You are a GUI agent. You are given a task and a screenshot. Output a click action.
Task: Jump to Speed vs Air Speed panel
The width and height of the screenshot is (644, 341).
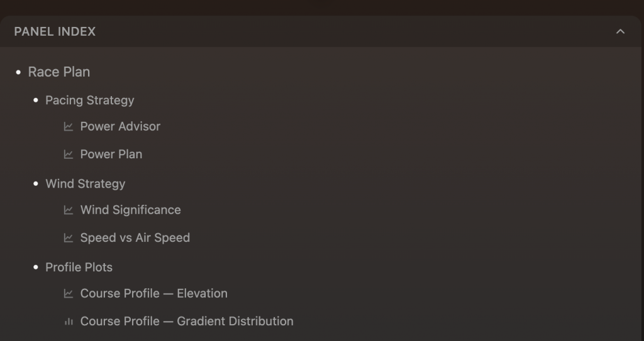pyautogui.click(x=135, y=238)
